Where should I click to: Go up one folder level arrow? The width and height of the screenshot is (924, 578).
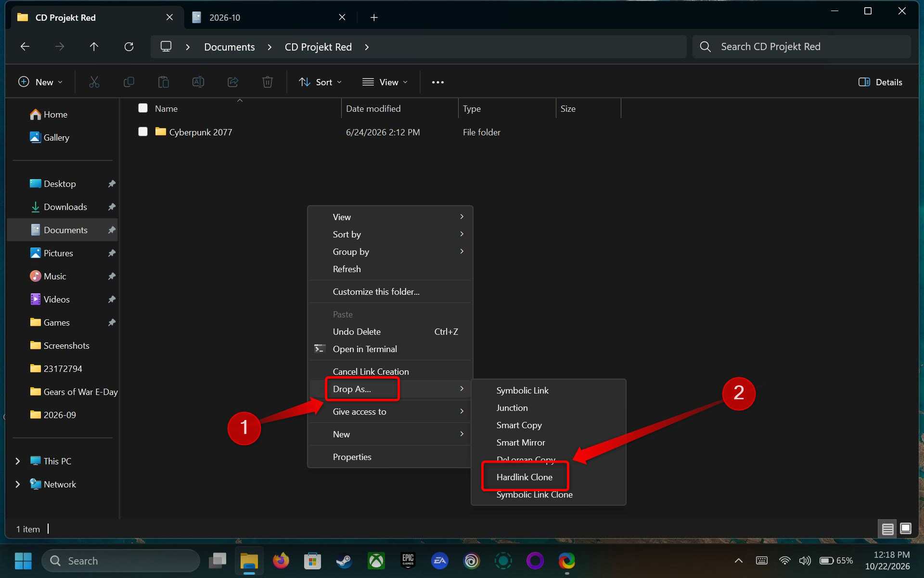tap(94, 47)
